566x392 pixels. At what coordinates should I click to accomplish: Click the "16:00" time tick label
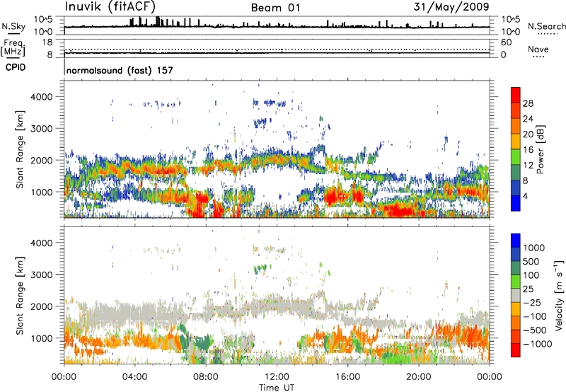(347, 377)
